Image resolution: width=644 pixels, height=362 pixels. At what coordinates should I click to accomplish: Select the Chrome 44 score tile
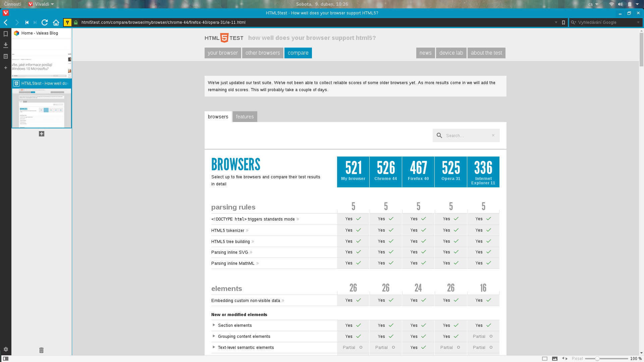click(386, 172)
